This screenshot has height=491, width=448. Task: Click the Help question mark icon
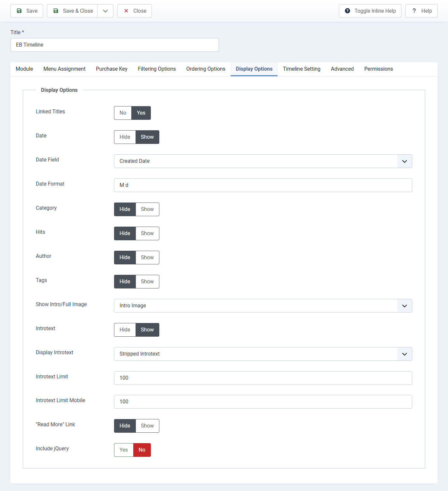[414, 11]
